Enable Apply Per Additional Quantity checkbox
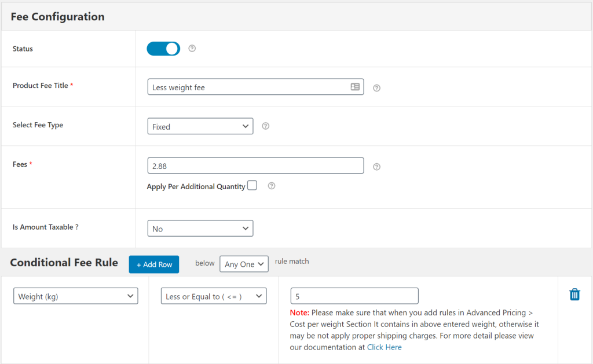Screen dimensions: 593x364 (x=252, y=186)
